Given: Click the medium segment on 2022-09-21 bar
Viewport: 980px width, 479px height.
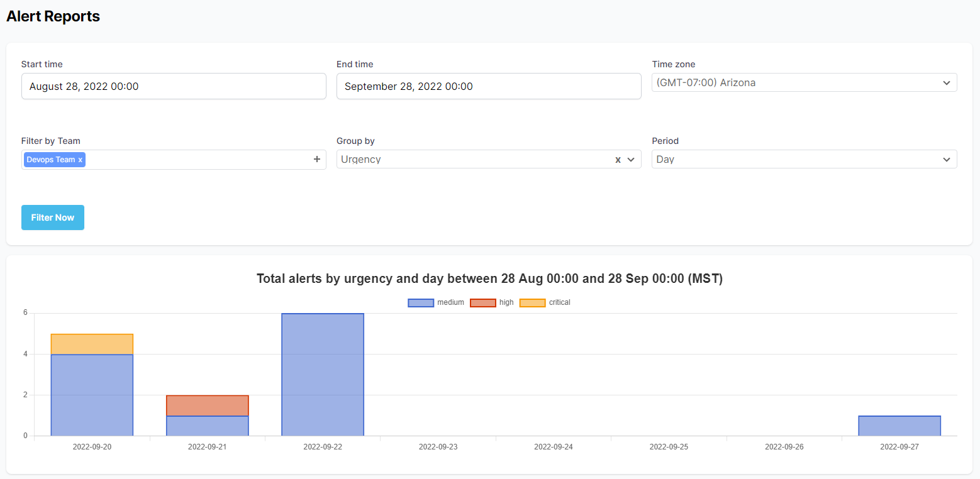Looking at the screenshot, I should 207,426.
